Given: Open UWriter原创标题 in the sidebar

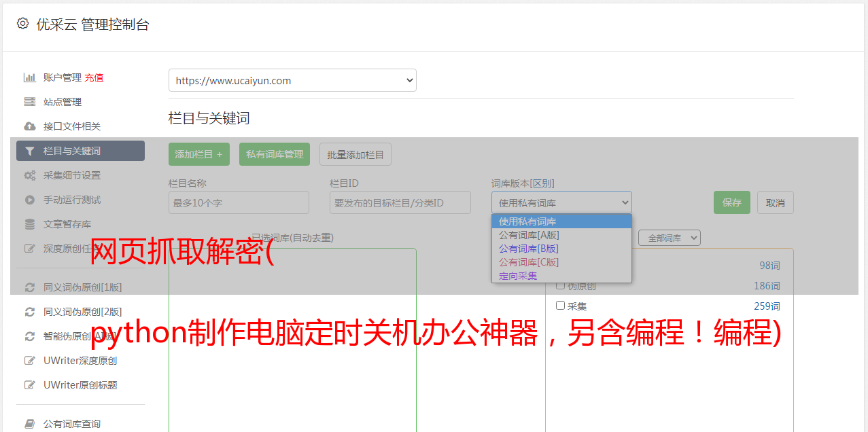Looking at the screenshot, I should 80,385.
